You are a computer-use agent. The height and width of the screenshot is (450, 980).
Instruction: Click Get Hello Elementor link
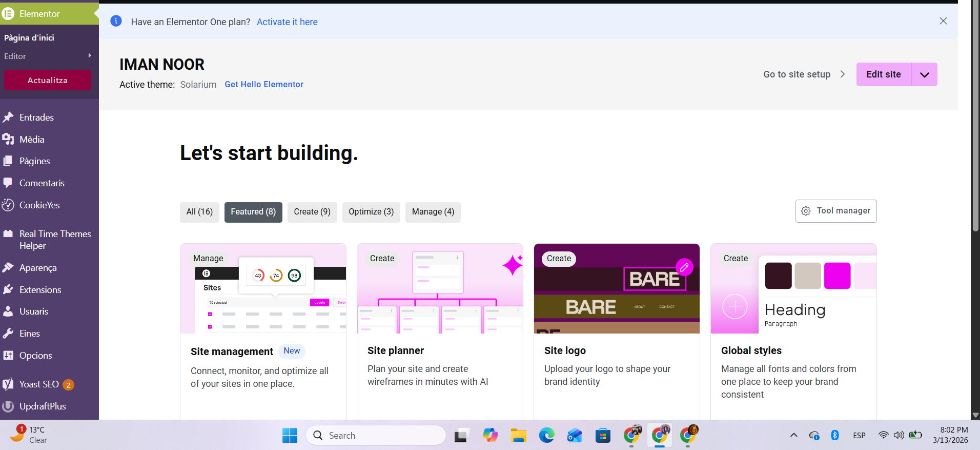(x=264, y=85)
